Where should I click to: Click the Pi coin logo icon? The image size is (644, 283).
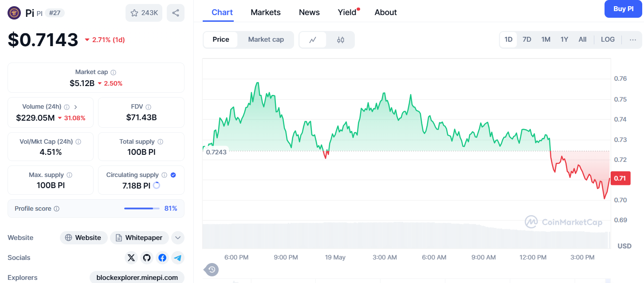point(15,13)
